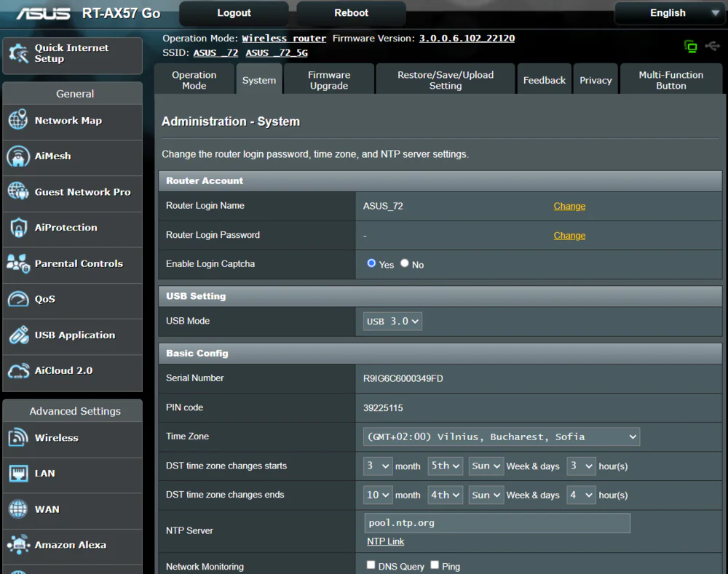Open DST start week dropdown showing 5th
This screenshot has width=728, height=574.
[446, 466]
